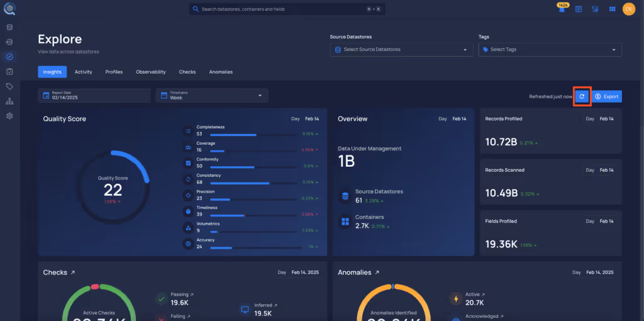The height and width of the screenshot is (321, 644).
Task: Open the Anomalies section arrow link
Action: [x=377, y=273]
